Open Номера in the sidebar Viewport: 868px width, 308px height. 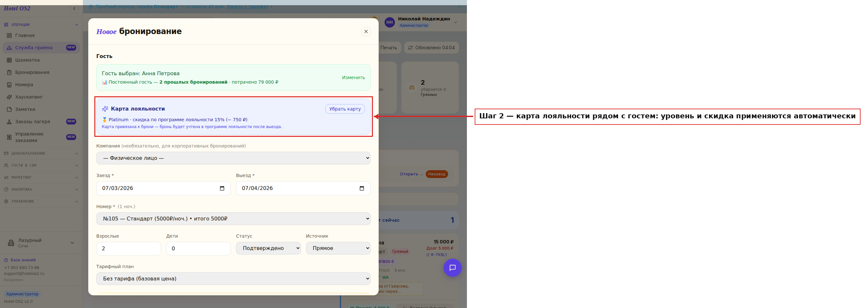(41, 85)
